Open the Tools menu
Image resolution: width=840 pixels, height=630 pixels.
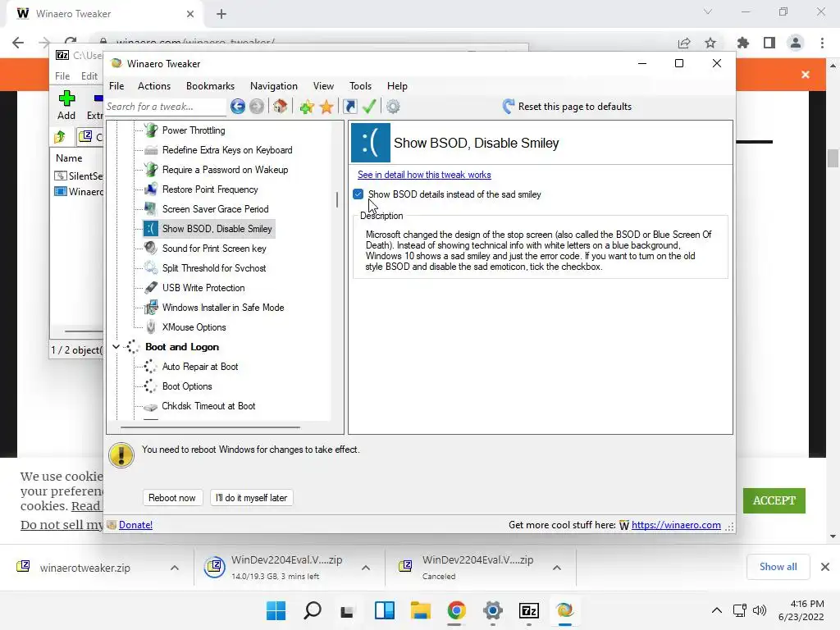click(x=361, y=85)
